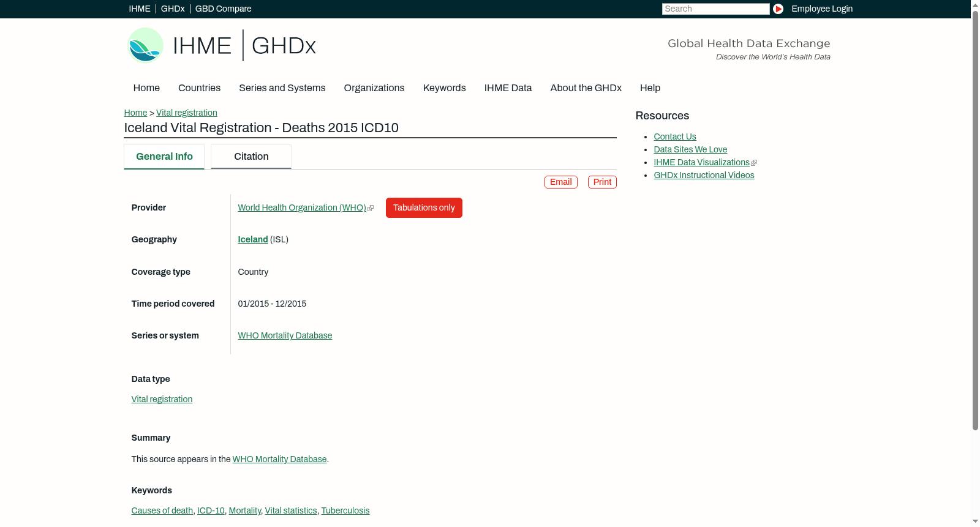Open the Countries menu
Image resolution: width=980 pixels, height=527 pixels.
(200, 88)
